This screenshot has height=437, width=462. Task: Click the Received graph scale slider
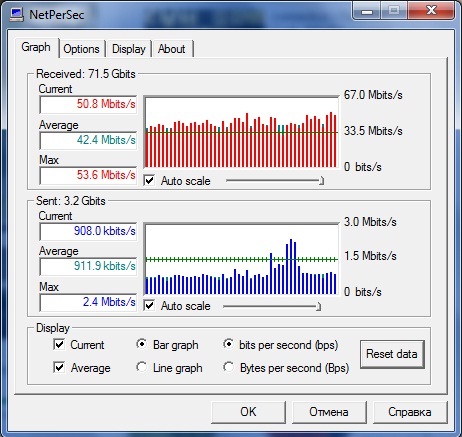[x=275, y=181]
